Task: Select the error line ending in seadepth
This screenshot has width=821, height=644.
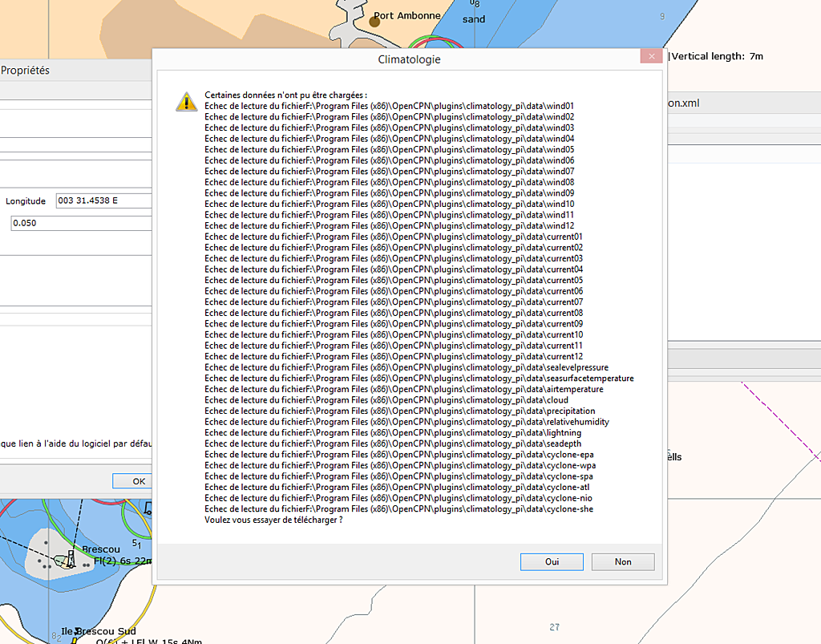Action: [393, 444]
